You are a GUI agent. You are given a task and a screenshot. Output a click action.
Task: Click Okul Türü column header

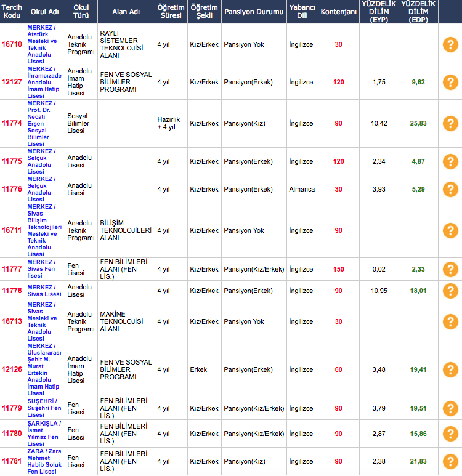coord(81,12)
